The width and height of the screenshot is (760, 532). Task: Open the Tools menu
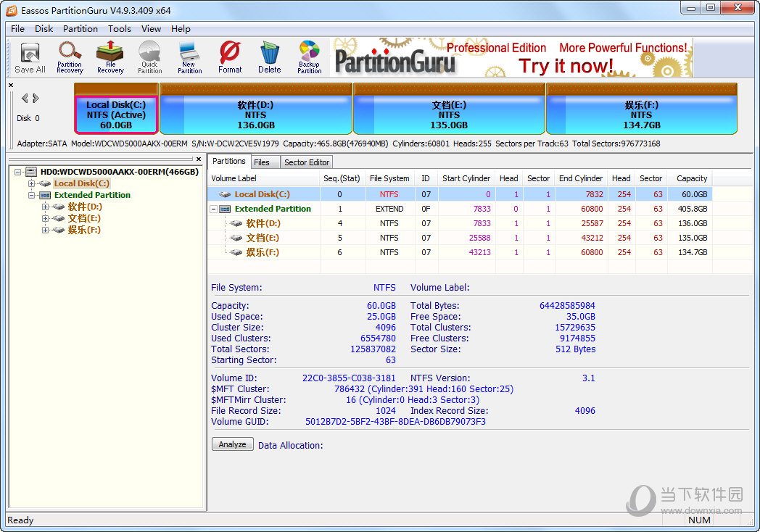pos(119,28)
